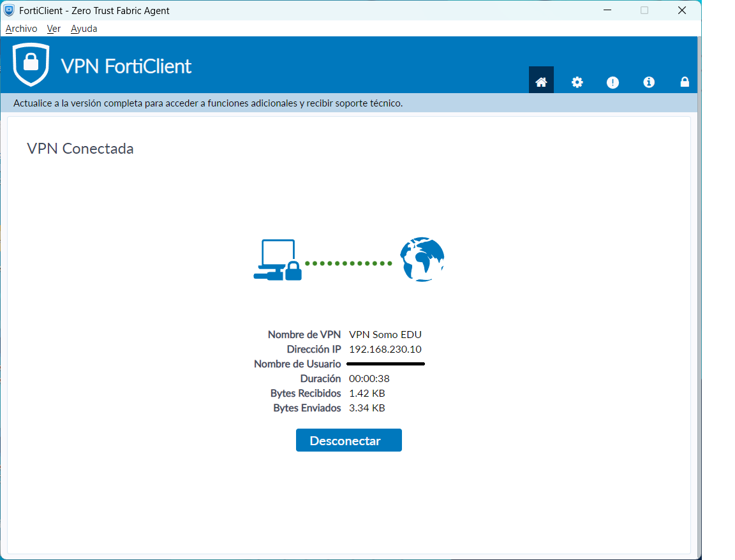
Task: Click the Home icon in the toolbar
Action: point(541,82)
